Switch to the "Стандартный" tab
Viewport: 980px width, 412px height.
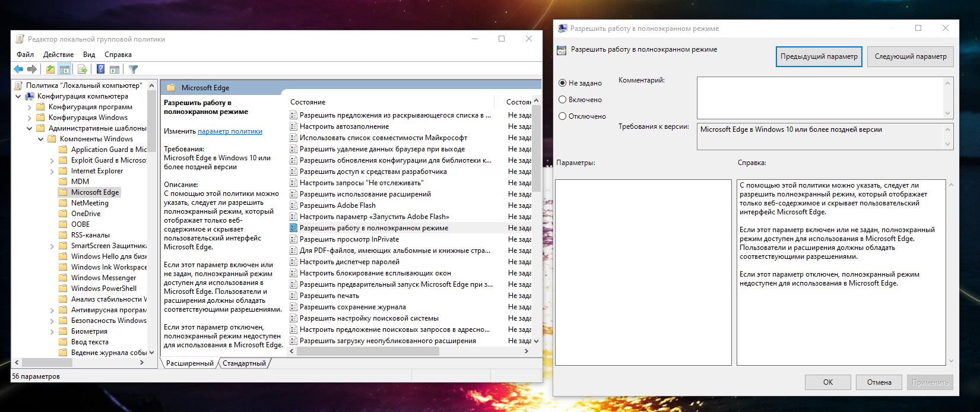pyautogui.click(x=244, y=363)
